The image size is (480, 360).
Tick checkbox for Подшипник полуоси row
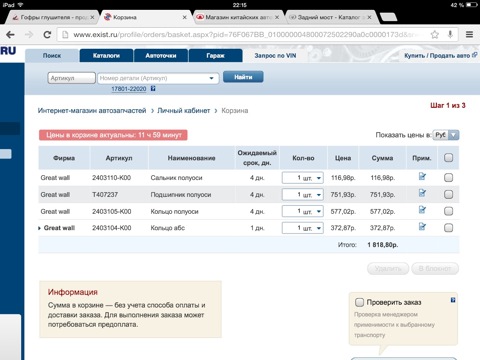tap(448, 194)
